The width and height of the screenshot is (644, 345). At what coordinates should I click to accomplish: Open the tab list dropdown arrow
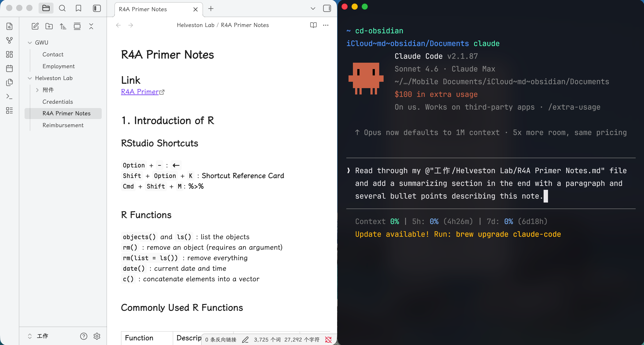[313, 9]
